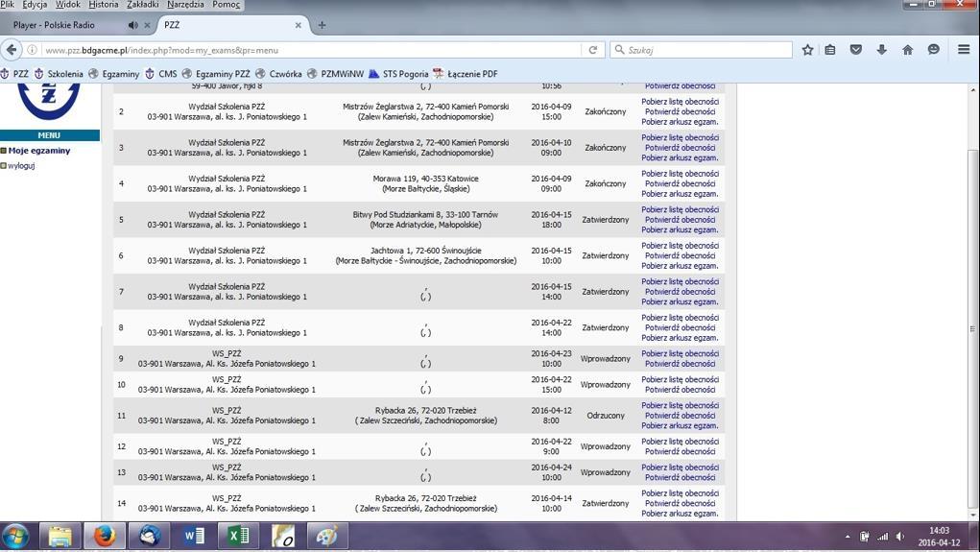Screen dimensions: 980x552
Task: Click in the Szukaj search field
Action: (702, 50)
